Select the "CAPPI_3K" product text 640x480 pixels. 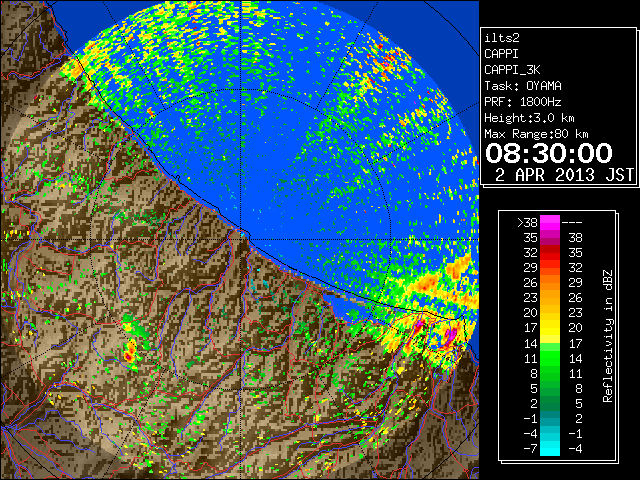point(512,70)
